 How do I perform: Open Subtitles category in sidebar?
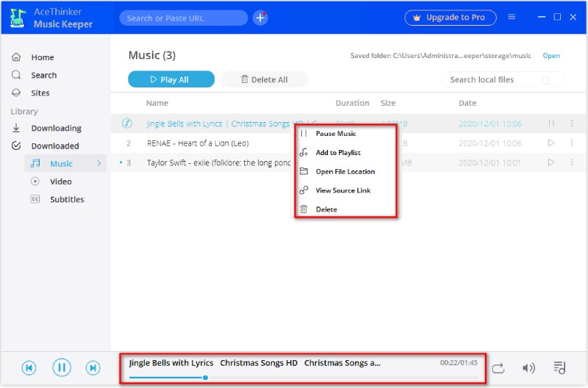67,199
